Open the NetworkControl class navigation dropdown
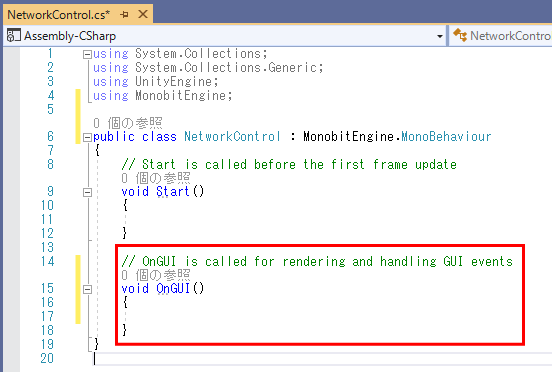The height and width of the screenshot is (372, 552). [x=502, y=36]
